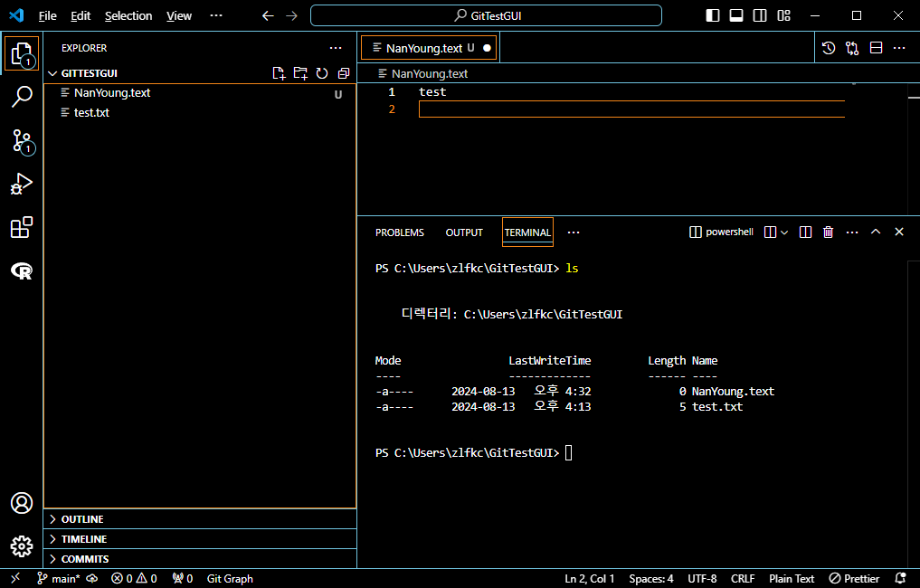
Task: Switch to the OUTPUT tab
Action: point(464,232)
